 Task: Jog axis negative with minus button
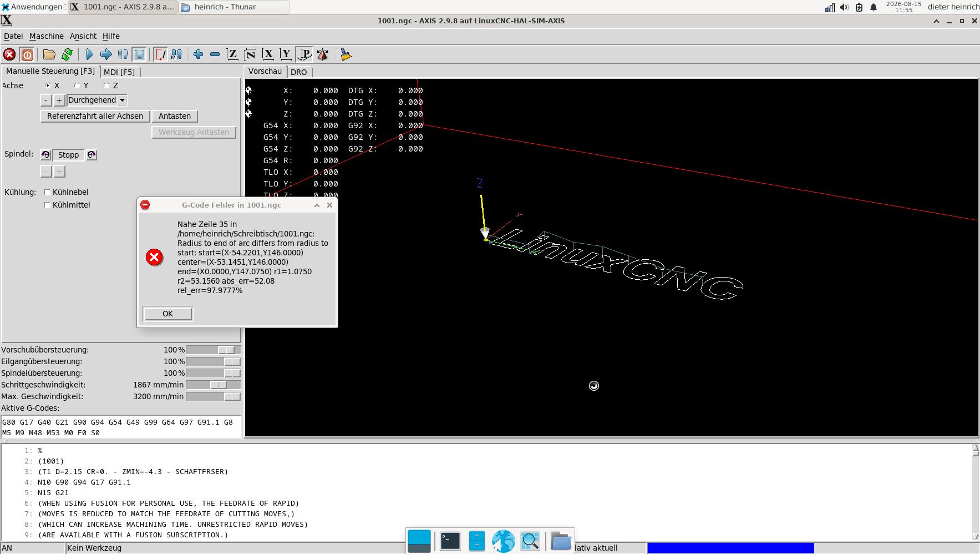[x=46, y=100]
